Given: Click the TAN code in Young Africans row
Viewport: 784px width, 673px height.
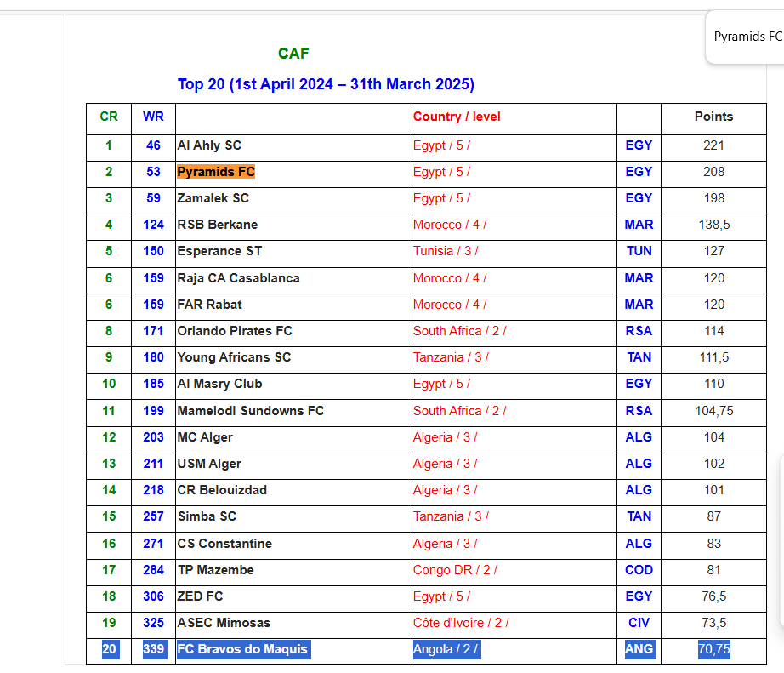Looking at the screenshot, I should (639, 357).
